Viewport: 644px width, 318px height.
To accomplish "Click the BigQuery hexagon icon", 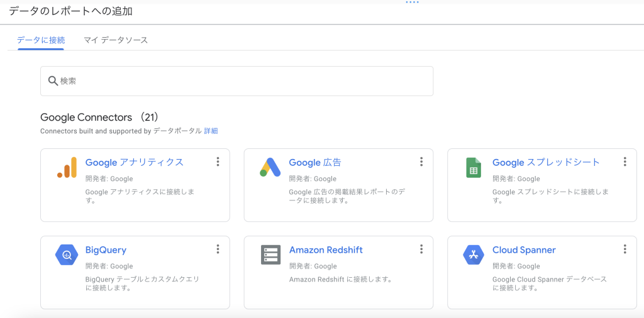I will [67, 255].
